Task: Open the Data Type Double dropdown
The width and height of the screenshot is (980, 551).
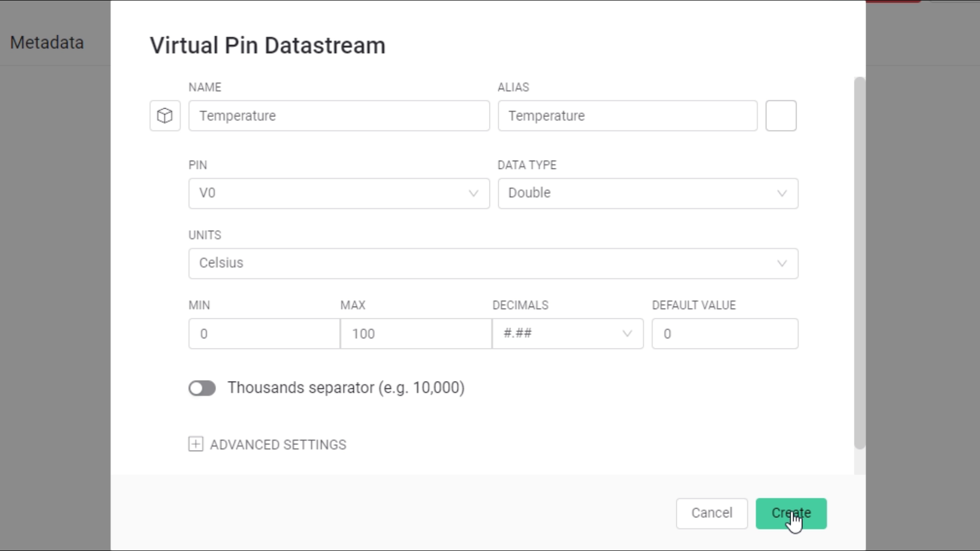Action: click(647, 193)
